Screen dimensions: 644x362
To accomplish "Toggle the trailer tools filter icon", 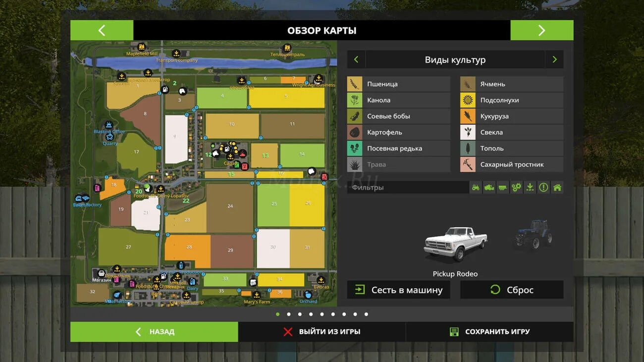I will (503, 187).
